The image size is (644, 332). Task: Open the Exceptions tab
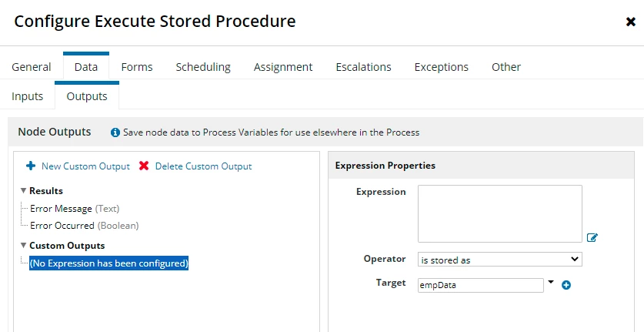click(x=441, y=67)
